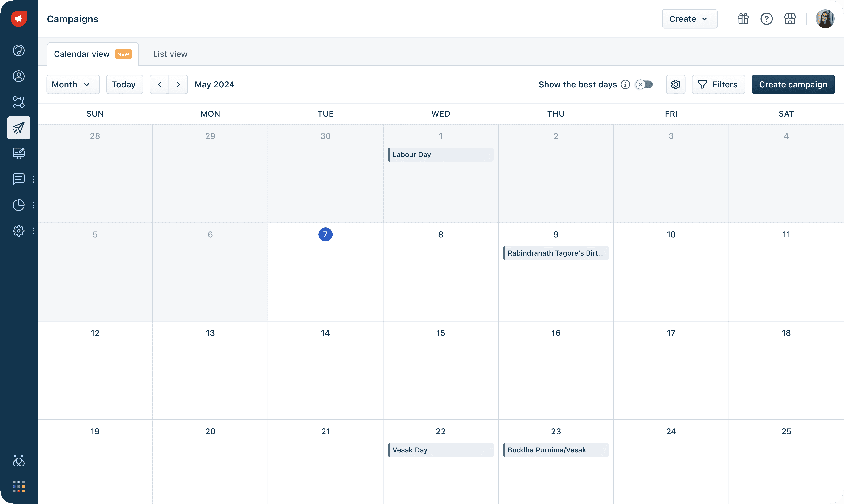844x504 pixels.
Task: Open the Labour Day calendar event
Action: (440, 155)
